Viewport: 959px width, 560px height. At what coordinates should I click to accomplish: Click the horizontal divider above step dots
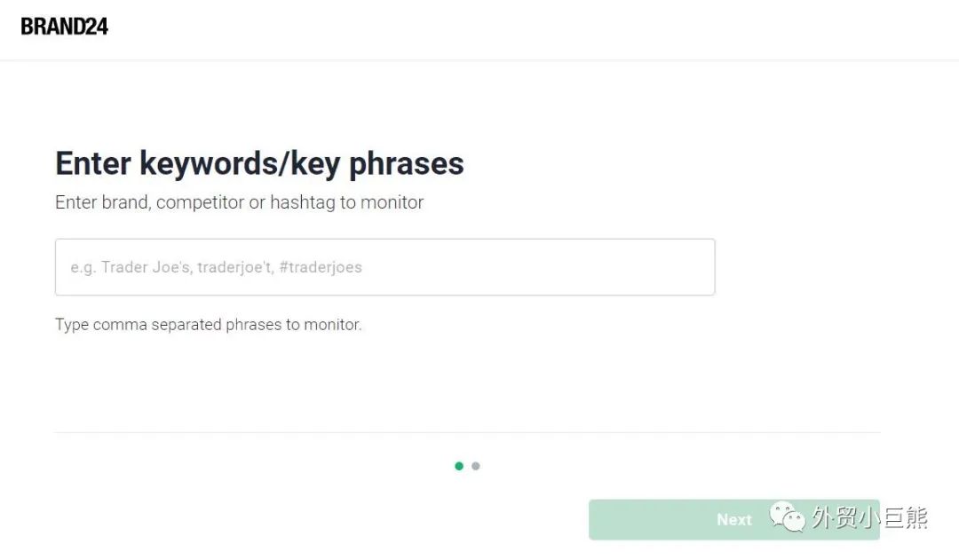[x=467, y=432]
